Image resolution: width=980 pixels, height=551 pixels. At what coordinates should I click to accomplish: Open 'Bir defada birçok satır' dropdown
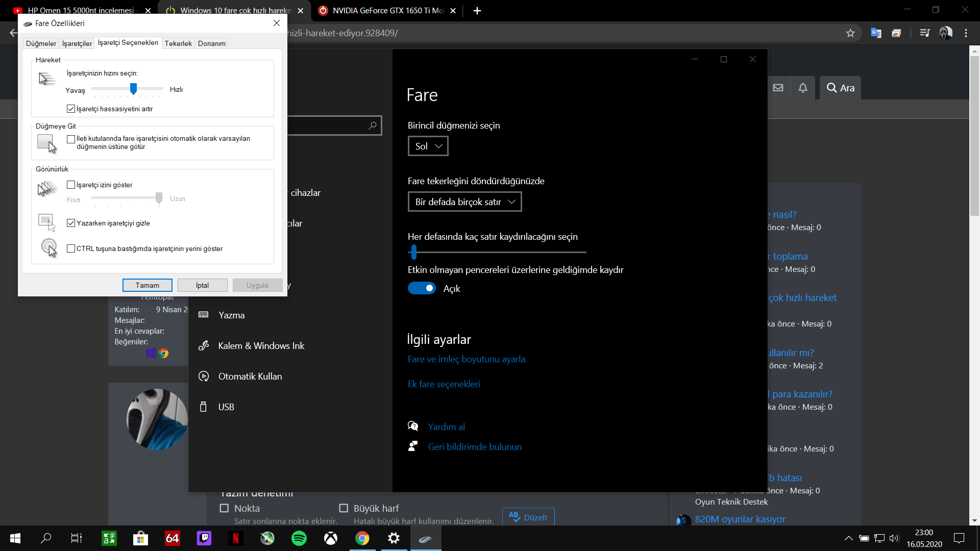[x=464, y=202]
